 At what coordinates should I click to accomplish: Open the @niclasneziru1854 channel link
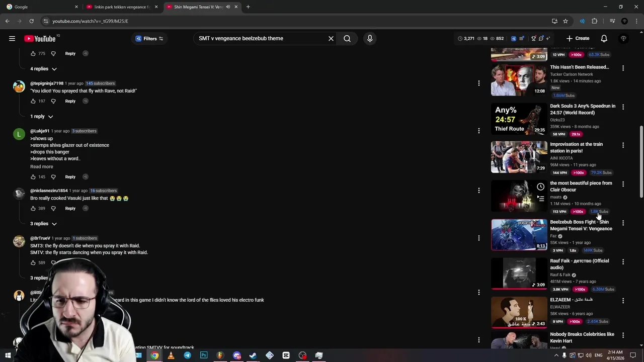pyautogui.click(x=49, y=191)
